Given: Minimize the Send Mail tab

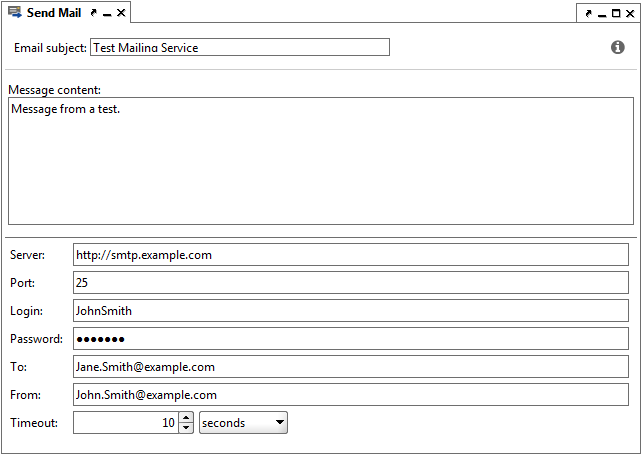Looking at the screenshot, I should click(107, 15).
